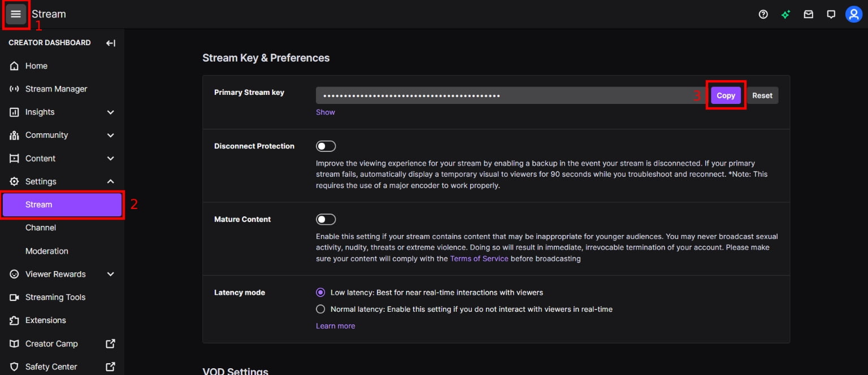The width and height of the screenshot is (868, 375).
Task: Click the Primary Stream key field
Action: point(511,95)
